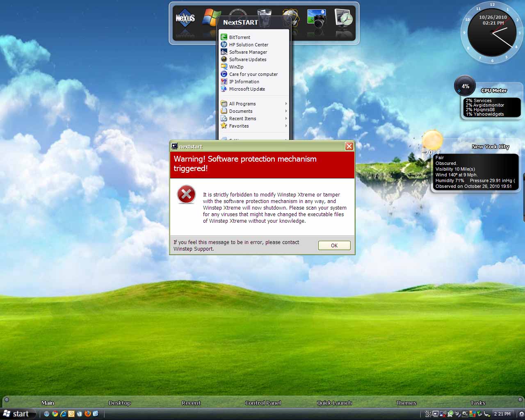
Task: Click the Nexus logo in the dock
Action: point(185,19)
